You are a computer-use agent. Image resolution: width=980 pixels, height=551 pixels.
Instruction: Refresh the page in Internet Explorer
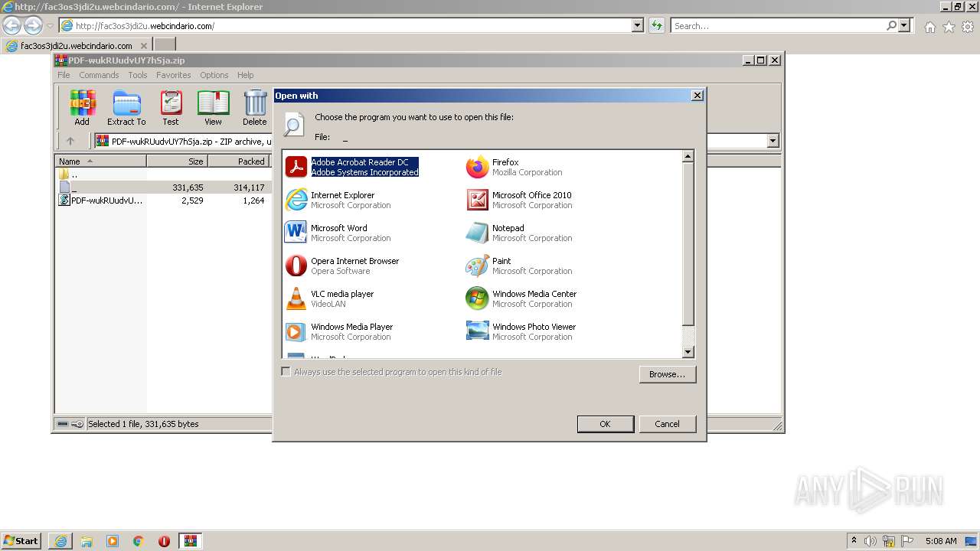point(656,25)
